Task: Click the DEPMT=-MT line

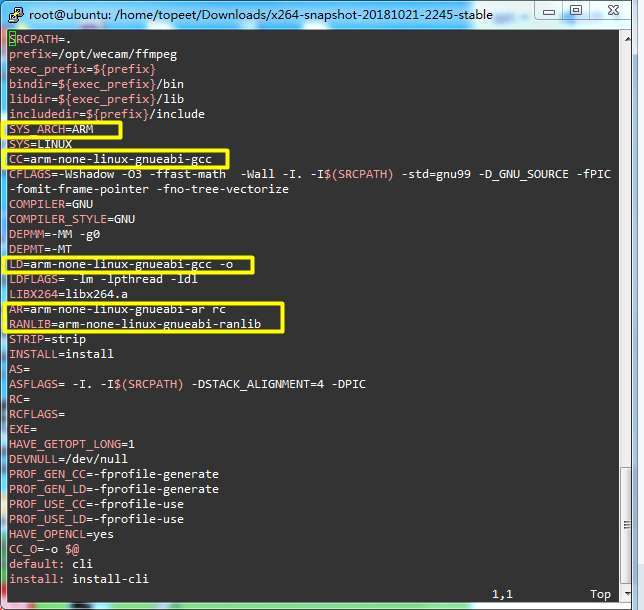Action: (41, 249)
